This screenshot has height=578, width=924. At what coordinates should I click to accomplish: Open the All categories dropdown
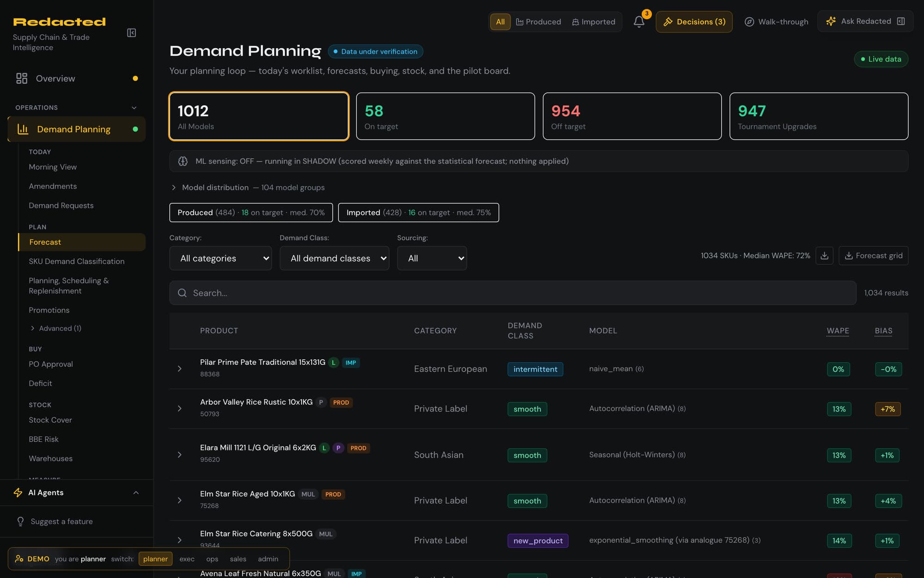click(220, 258)
